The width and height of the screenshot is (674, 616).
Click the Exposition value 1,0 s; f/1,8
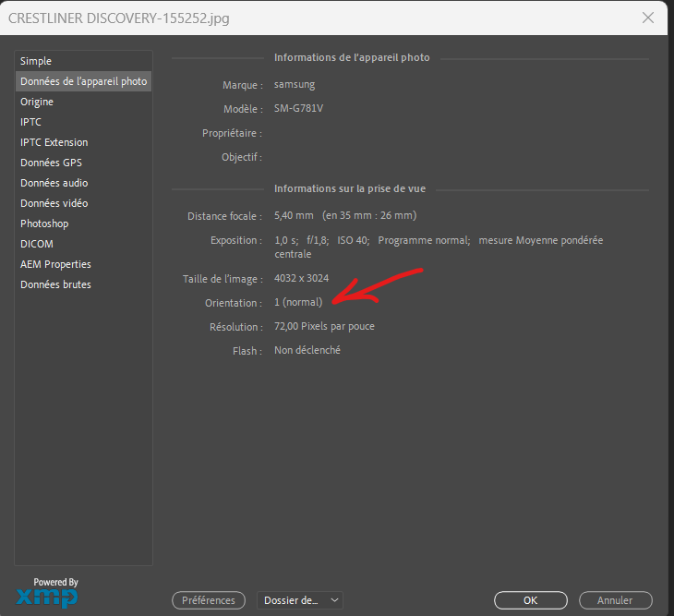302,240
